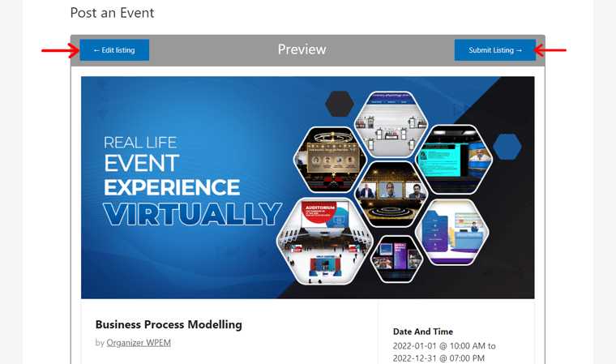Click the red arrow pointing to Edit listing
616x364 pixels.
(x=59, y=50)
